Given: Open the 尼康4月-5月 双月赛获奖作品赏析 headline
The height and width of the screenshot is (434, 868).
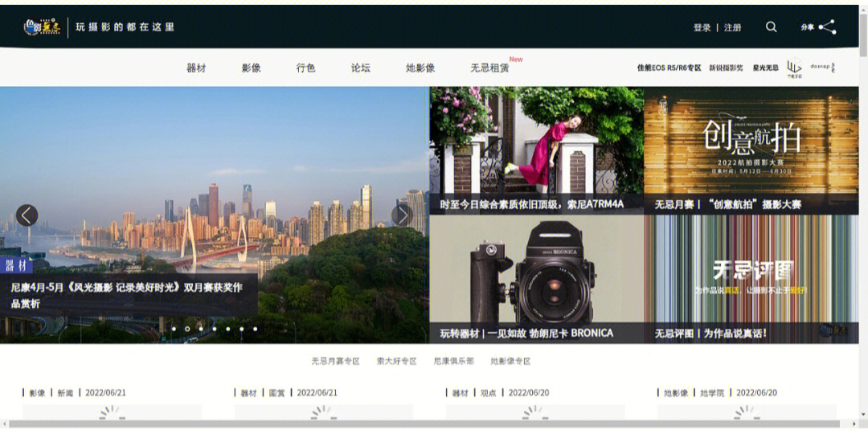Looking at the screenshot, I should tap(127, 296).
